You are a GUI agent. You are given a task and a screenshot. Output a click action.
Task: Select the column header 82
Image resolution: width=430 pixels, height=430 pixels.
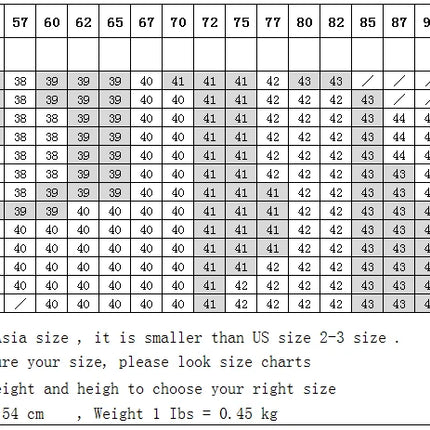point(336,22)
